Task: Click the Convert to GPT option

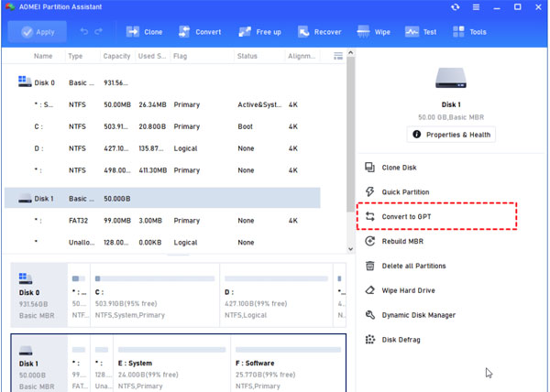Action: 436,216
